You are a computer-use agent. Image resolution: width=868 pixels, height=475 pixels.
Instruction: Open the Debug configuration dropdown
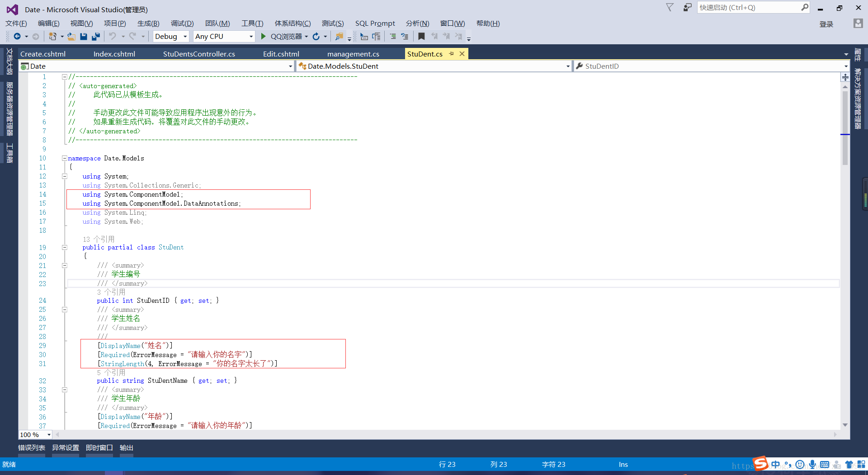click(x=171, y=37)
